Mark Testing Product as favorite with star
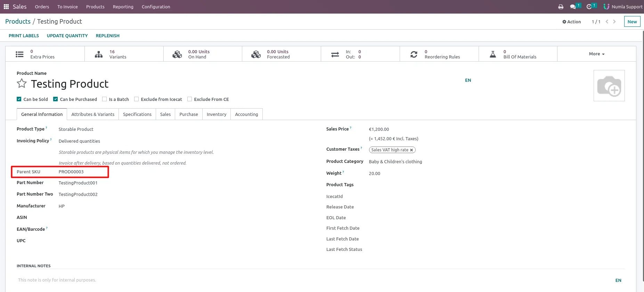 pos(22,84)
